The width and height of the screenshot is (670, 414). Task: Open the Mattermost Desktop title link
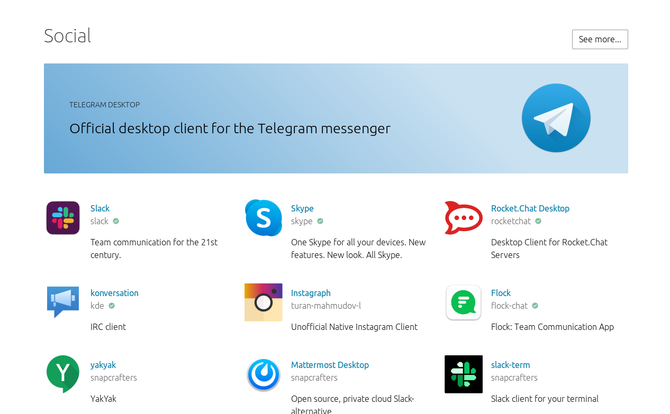[330, 365]
